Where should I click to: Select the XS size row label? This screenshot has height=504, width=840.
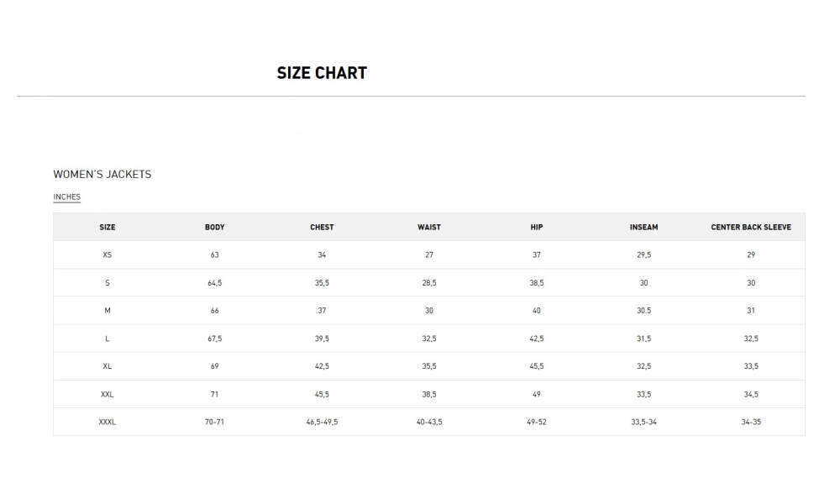coord(108,255)
